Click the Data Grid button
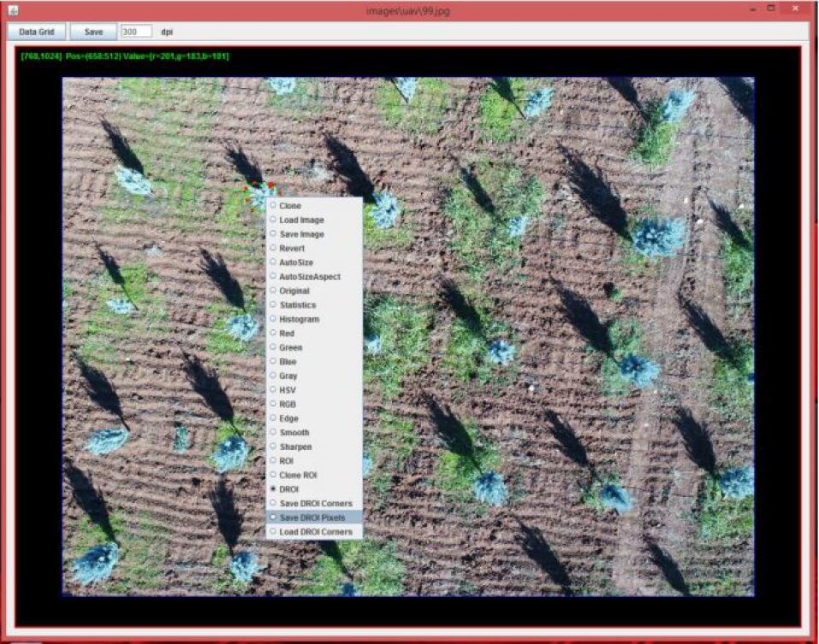 click(37, 32)
